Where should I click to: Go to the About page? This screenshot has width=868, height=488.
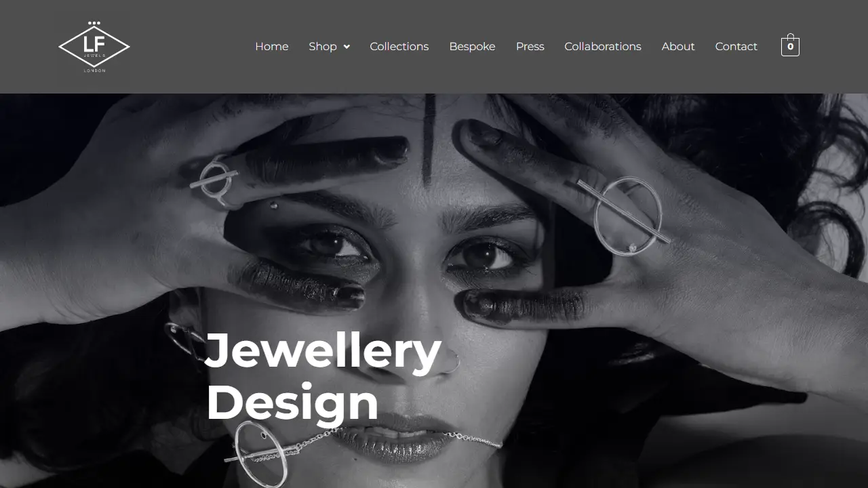coord(678,46)
